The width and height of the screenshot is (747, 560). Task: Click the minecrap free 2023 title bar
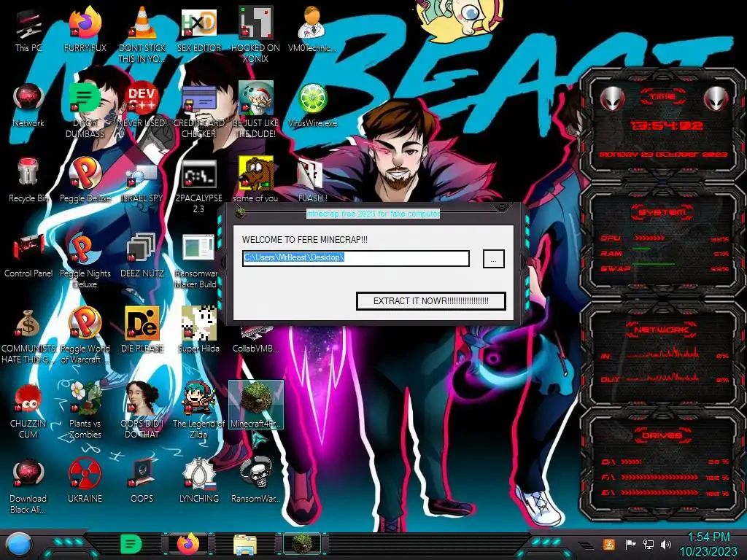(373, 214)
